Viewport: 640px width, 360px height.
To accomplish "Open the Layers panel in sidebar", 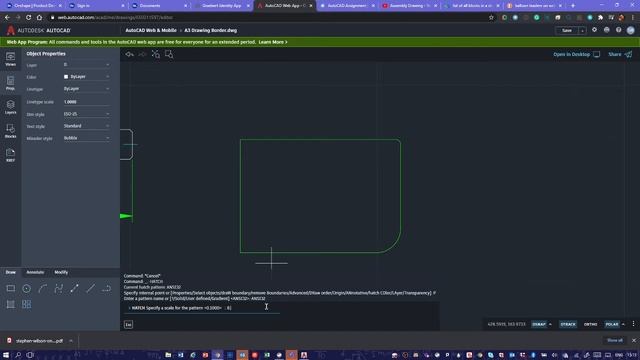I will coord(11,107).
